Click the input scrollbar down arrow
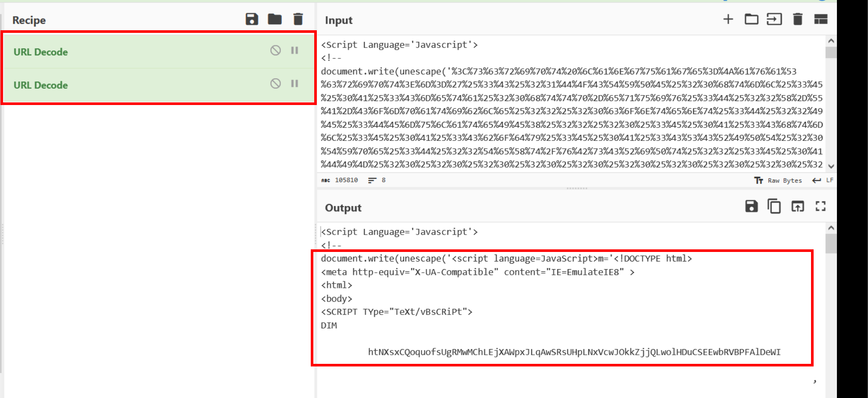This screenshot has width=868, height=398. tap(831, 166)
